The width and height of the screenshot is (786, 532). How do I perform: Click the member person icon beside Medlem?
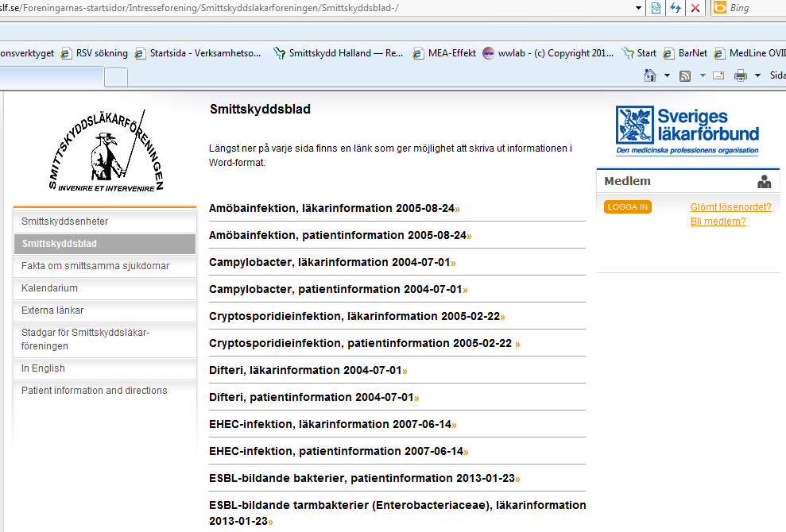click(765, 181)
